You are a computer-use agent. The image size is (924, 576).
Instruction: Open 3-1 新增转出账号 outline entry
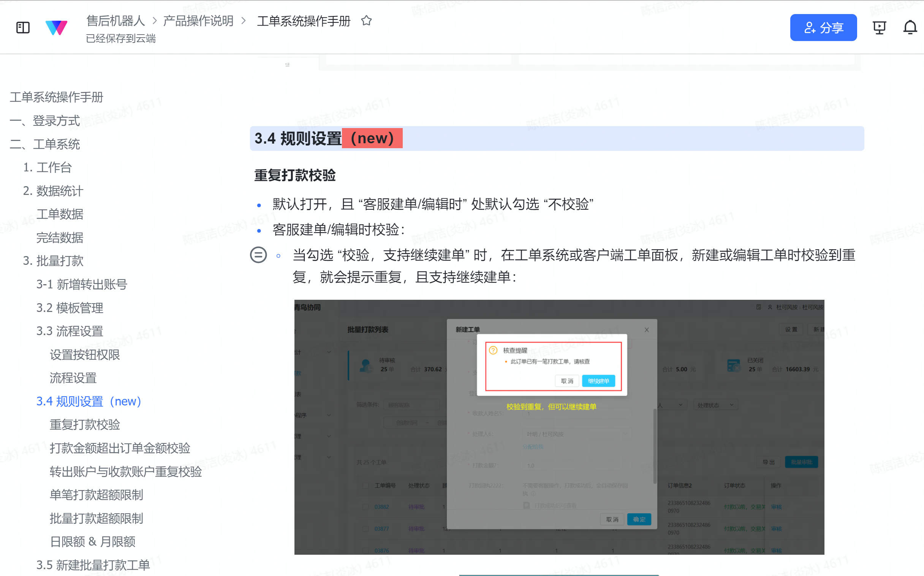tap(82, 285)
